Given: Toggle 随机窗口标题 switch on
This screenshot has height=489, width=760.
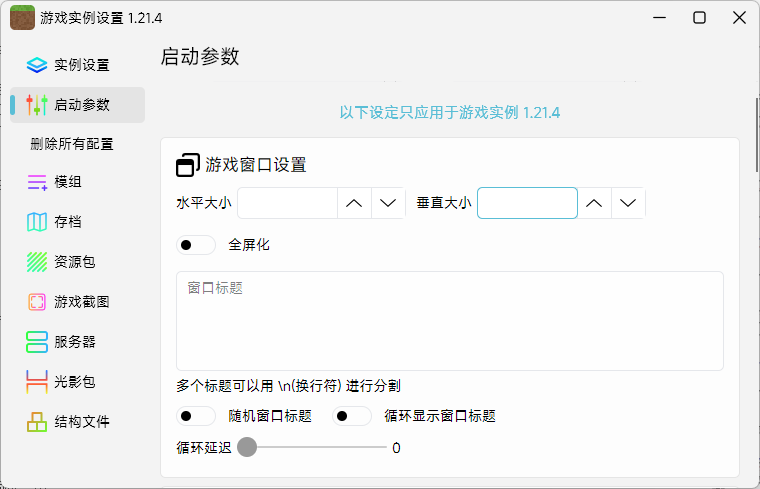Looking at the screenshot, I should click(x=195, y=416).
